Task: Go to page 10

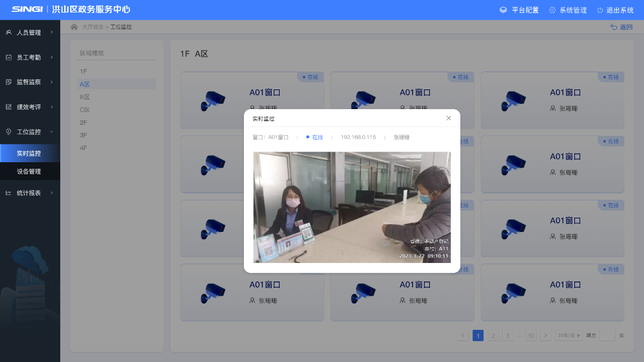Action: click(531, 335)
